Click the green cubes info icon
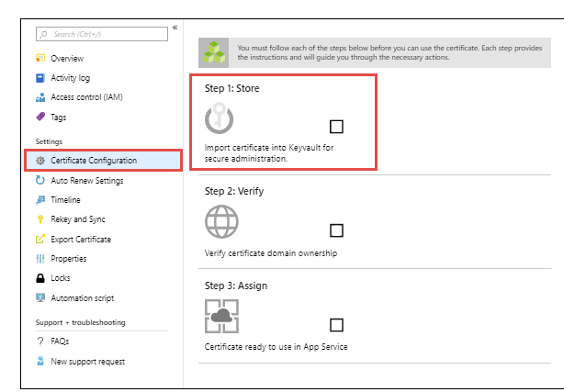The image size is (564, 392). (214, 52)
